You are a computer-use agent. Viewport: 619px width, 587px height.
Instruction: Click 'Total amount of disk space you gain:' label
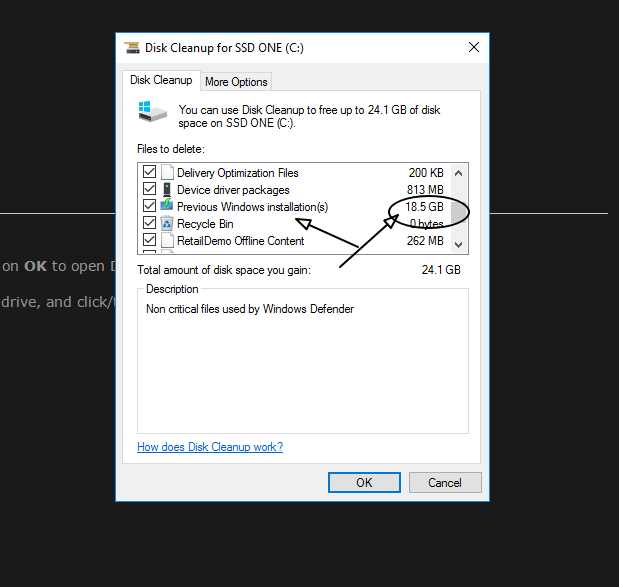pyautogui.click(x=224, y=270)
